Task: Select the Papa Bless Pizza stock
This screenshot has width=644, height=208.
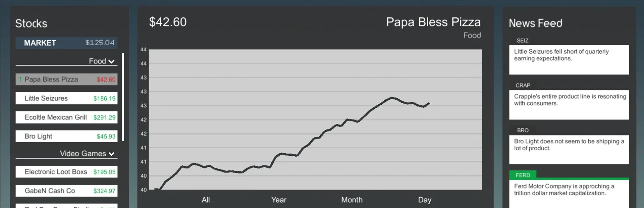Action: (66, 79)
